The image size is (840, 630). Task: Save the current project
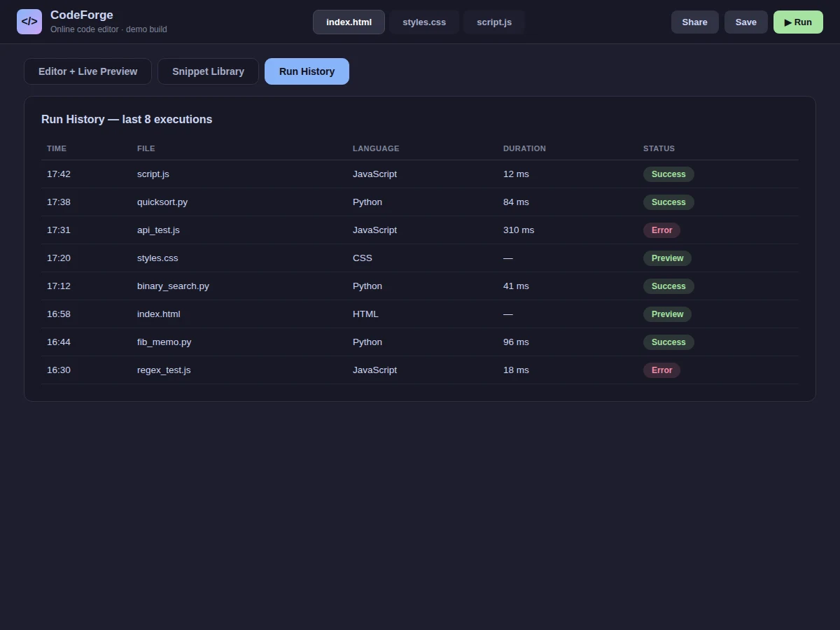(745, 22)
